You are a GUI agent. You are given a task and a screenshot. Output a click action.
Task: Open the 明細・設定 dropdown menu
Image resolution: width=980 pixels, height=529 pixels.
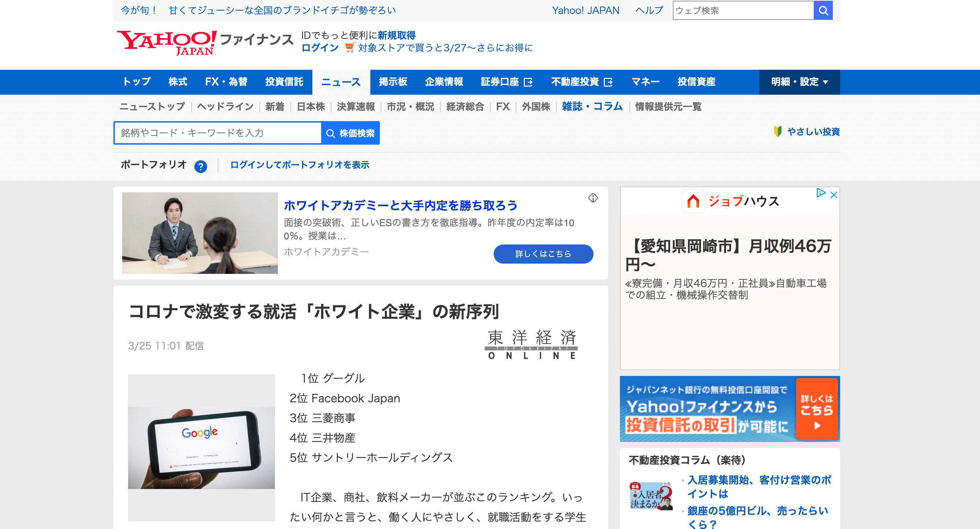[799, 82]
